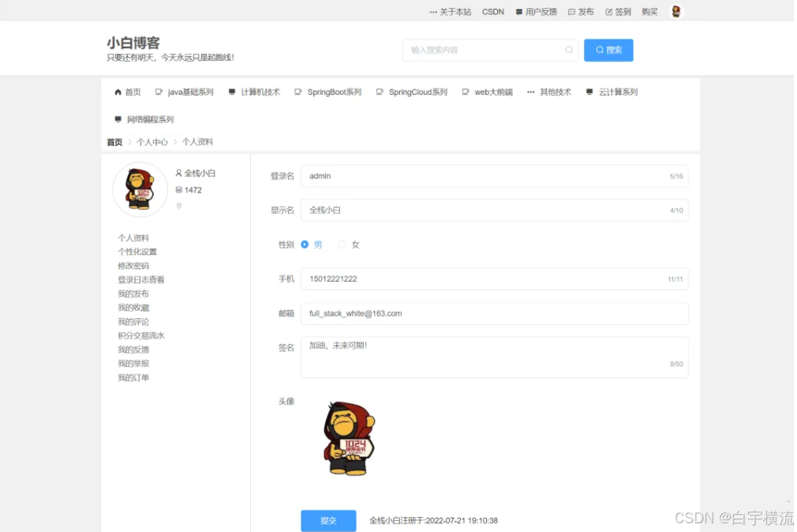Click the 搜索 search button
This screenshot has height=532, width=797.
coord(608,50)
